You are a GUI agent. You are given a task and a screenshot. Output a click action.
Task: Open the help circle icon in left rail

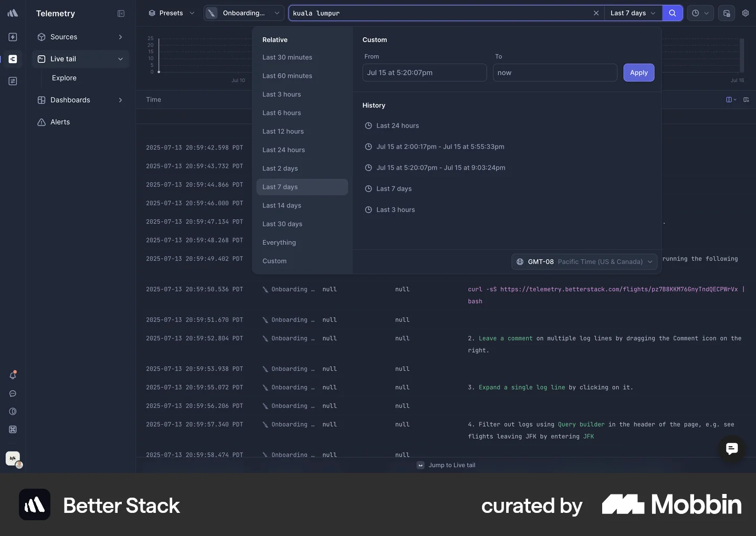(x=13, y=411)
